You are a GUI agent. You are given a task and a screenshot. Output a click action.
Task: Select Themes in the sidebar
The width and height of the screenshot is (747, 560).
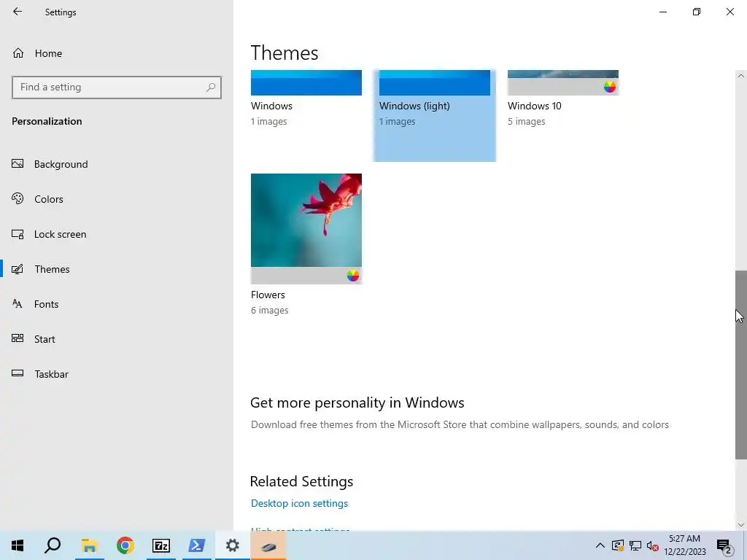[x=117, y=269]
